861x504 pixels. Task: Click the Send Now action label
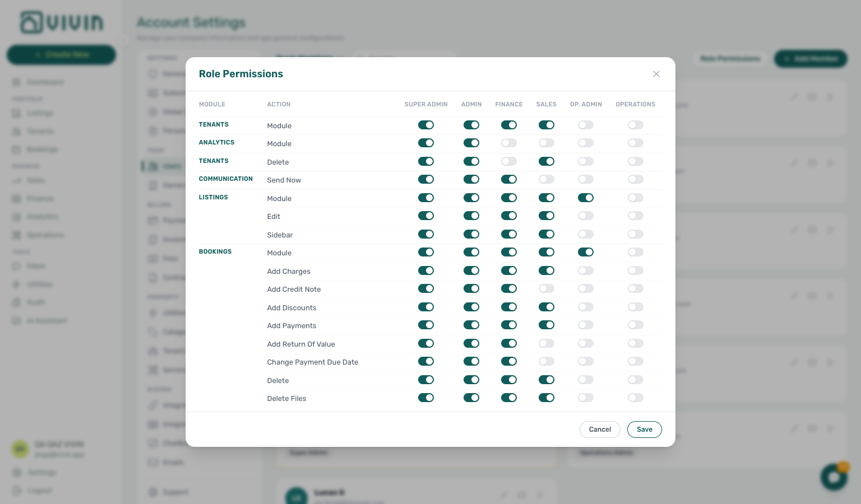click(x=284, y=180)
